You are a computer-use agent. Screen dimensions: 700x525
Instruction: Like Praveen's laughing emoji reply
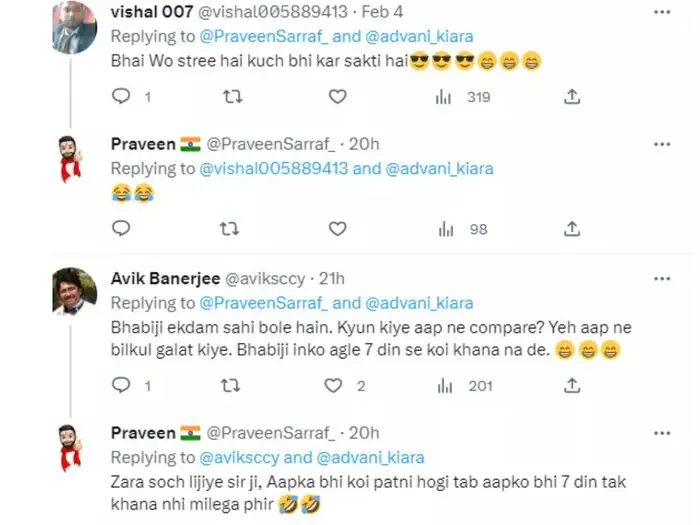[338, 229]
